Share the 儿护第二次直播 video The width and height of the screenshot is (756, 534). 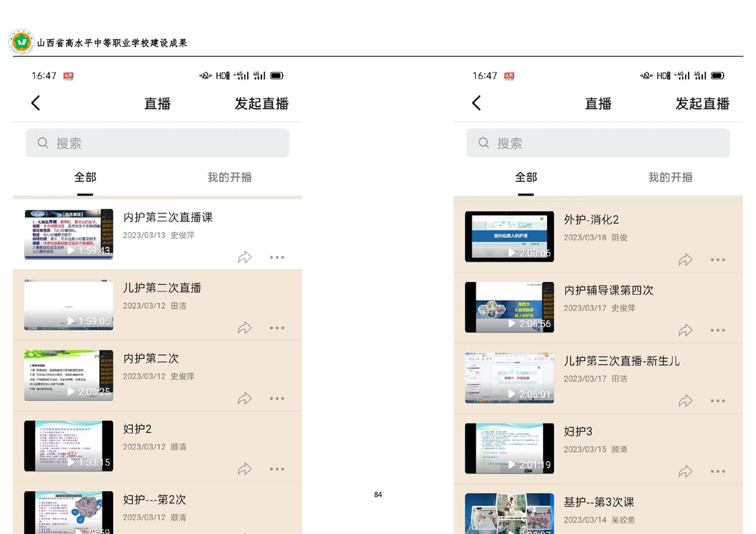[x=245, y=328]
